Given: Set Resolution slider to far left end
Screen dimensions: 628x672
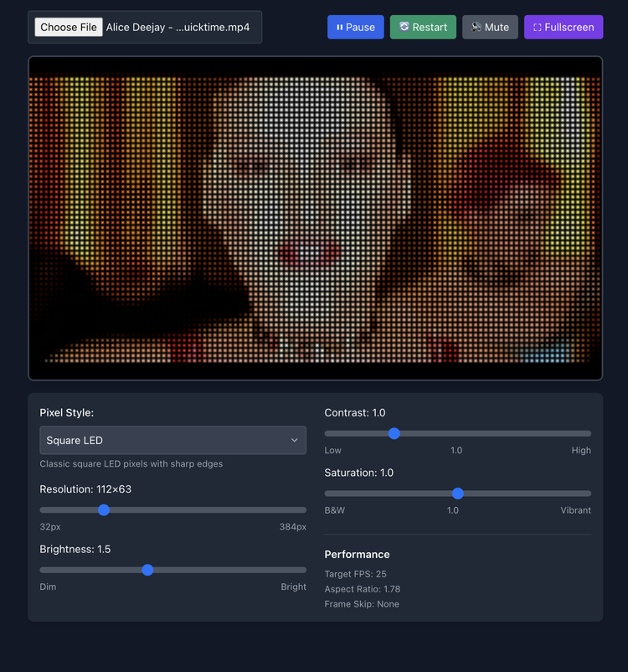Looking at the screenshot, I should coord(42,509).
